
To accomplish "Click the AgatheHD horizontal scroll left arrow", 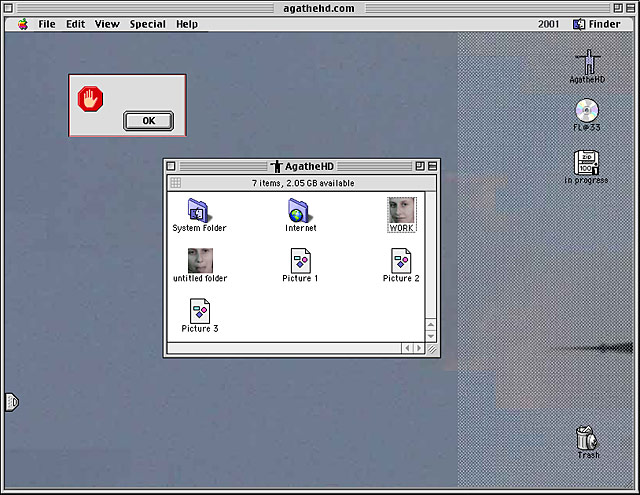I will pyautogui.click(x=407, y=348).
